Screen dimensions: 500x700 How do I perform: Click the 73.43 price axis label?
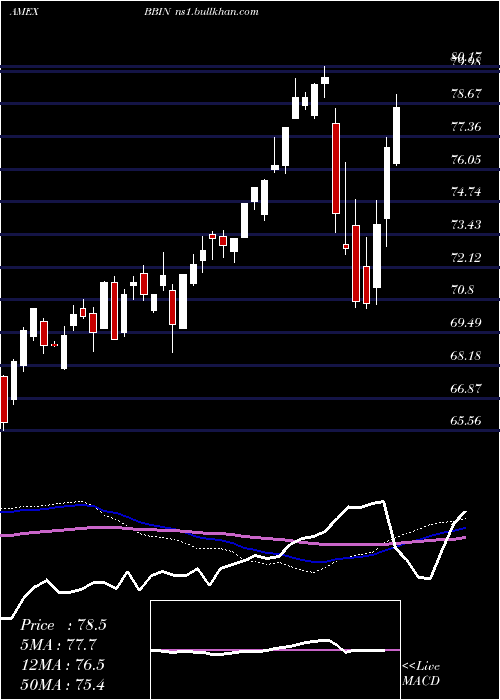coord(466,225)
